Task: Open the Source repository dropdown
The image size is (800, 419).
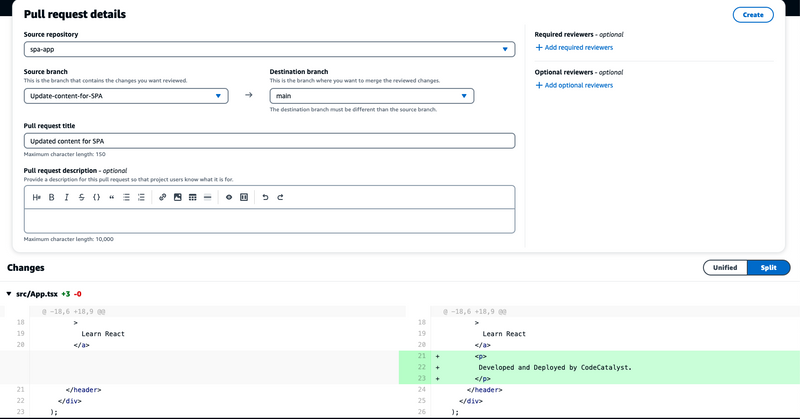Action: [x=269, y=49]
